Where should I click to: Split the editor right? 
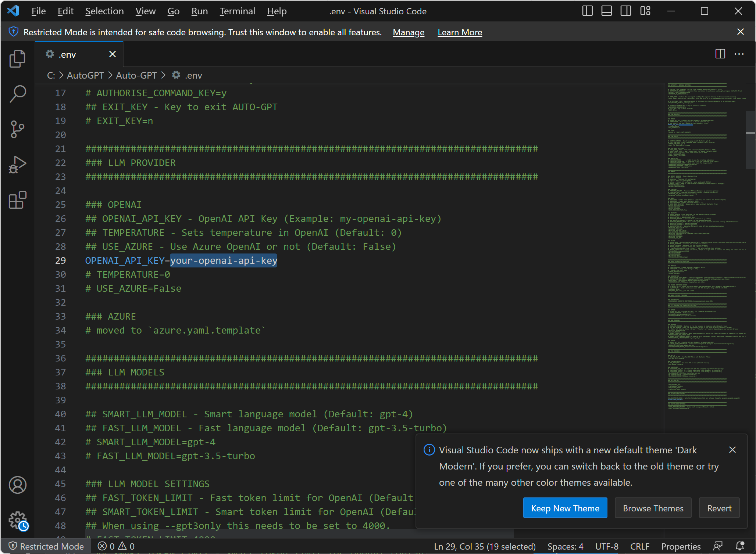720,54
